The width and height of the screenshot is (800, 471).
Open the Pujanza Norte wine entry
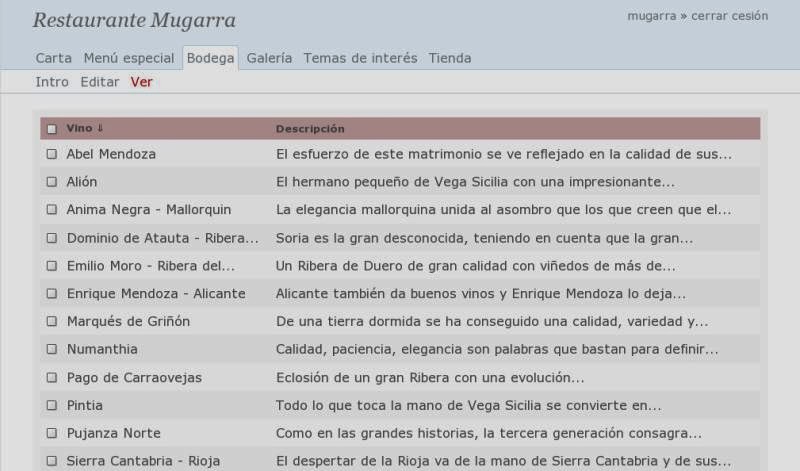114,433
